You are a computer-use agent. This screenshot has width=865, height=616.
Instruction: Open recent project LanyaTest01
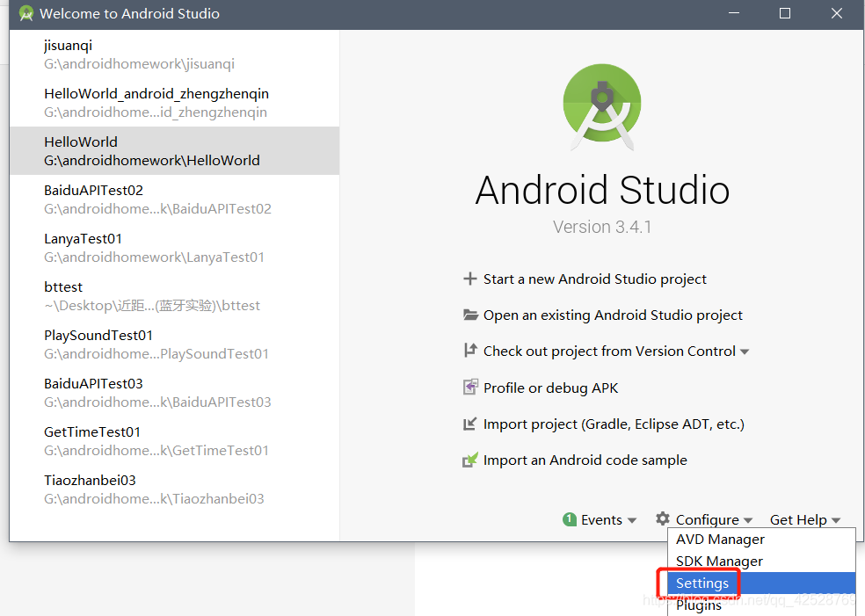174,248
